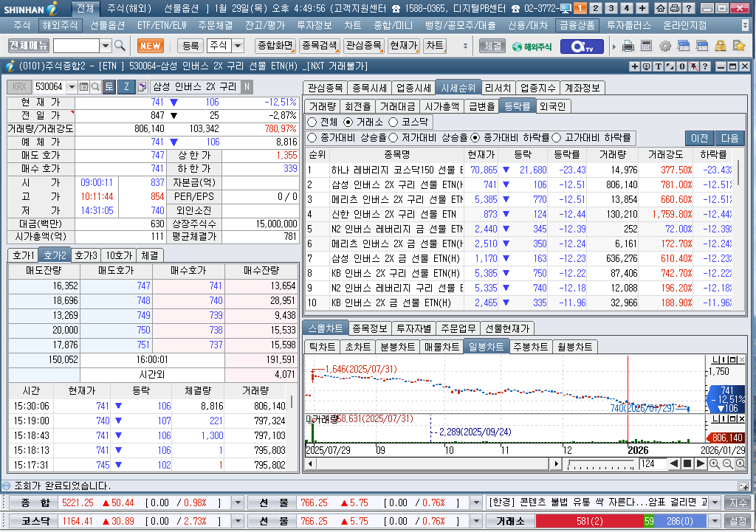
Task: Click the 등록 toolbar button
Action: 190,46
